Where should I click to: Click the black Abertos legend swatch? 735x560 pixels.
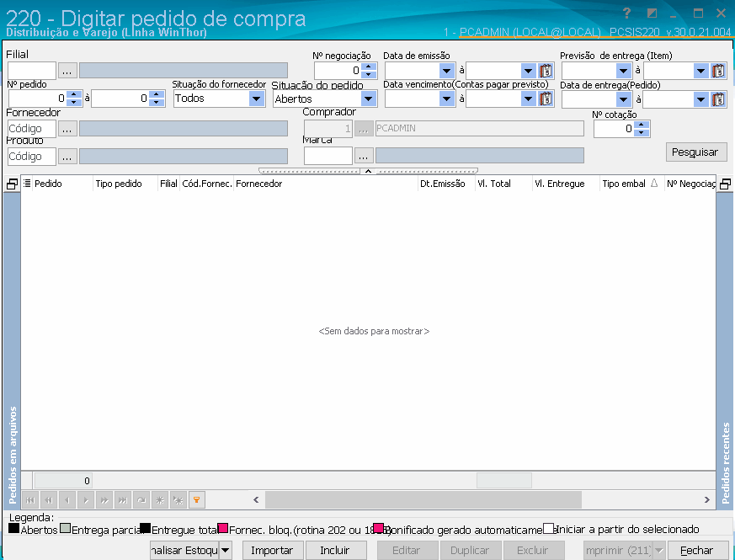pyautogui.click(x=14, y=529)
